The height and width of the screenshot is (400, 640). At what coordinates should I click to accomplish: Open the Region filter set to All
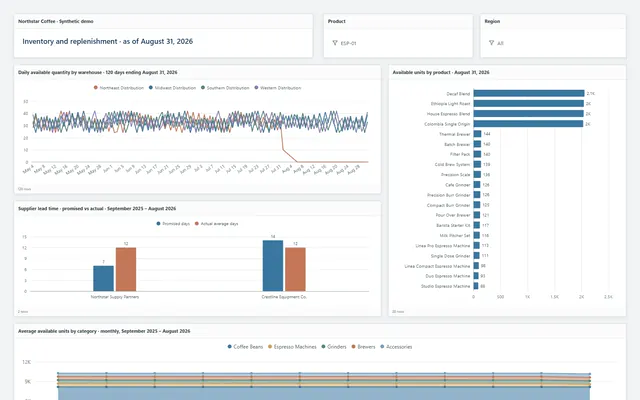coord(553,43)
